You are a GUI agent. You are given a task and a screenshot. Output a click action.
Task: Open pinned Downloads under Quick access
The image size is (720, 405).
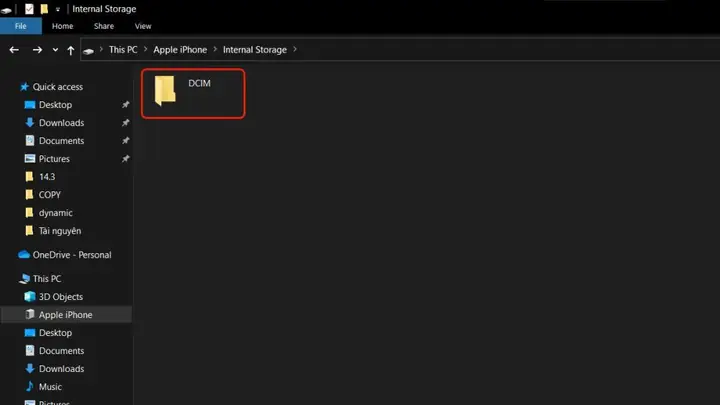[x=62, y=123]
